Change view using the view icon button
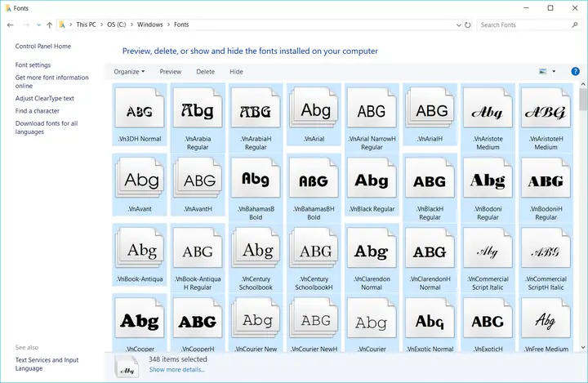Viewport: 588px width, 383px height. [542, 71]
